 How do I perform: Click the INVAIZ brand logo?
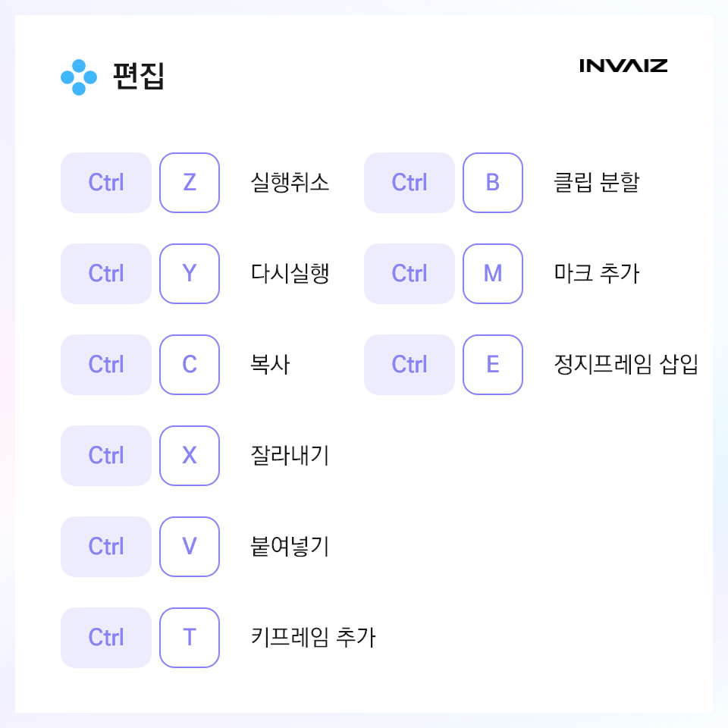623,66
